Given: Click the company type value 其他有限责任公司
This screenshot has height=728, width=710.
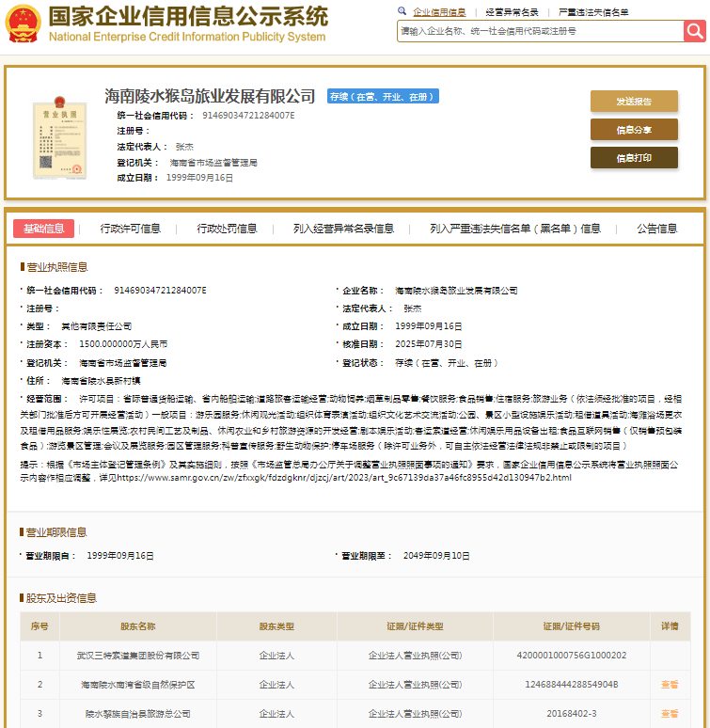Looking at the screenshot, I should click(x=97, y=326).
